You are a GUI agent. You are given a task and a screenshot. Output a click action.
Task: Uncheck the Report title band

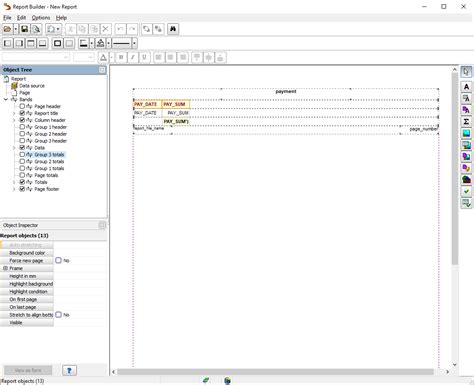click(22, 113)
